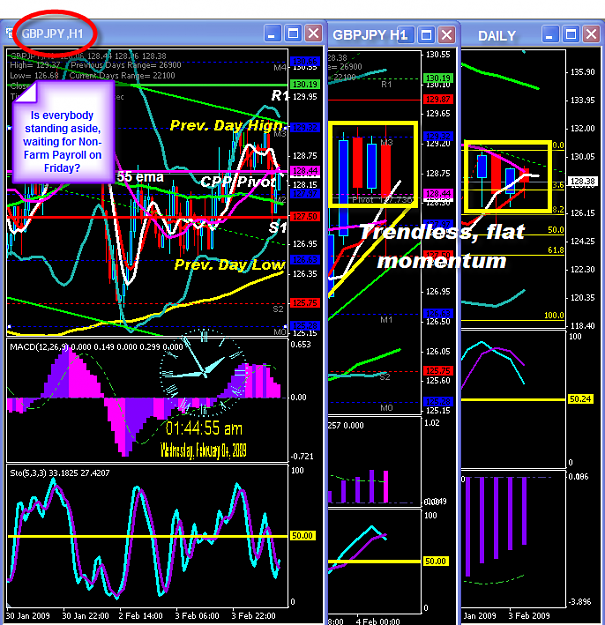Click the red 125.75 price tag in left chart

pos(305,303)
